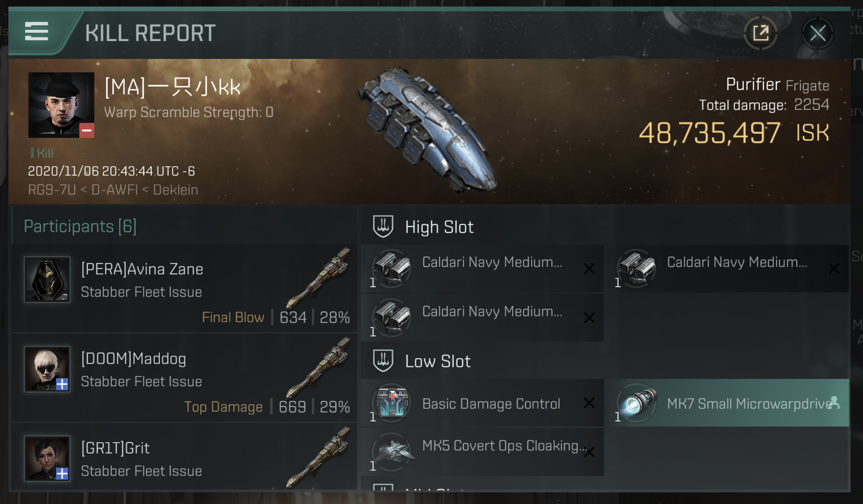Select the MK7 Small Microwarpdrive icon
Image resolution: width=863 pixels, height=504 pixels.
[637, 403]
